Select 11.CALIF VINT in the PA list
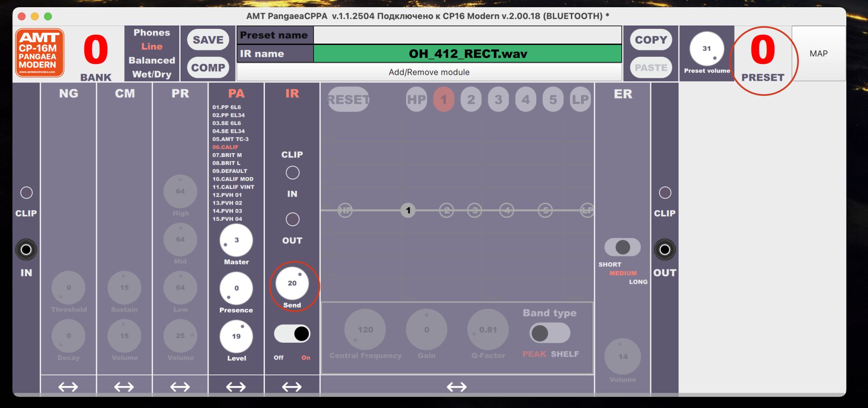The image size is (868, 408). pyautogui.click(x=233, y=187)
